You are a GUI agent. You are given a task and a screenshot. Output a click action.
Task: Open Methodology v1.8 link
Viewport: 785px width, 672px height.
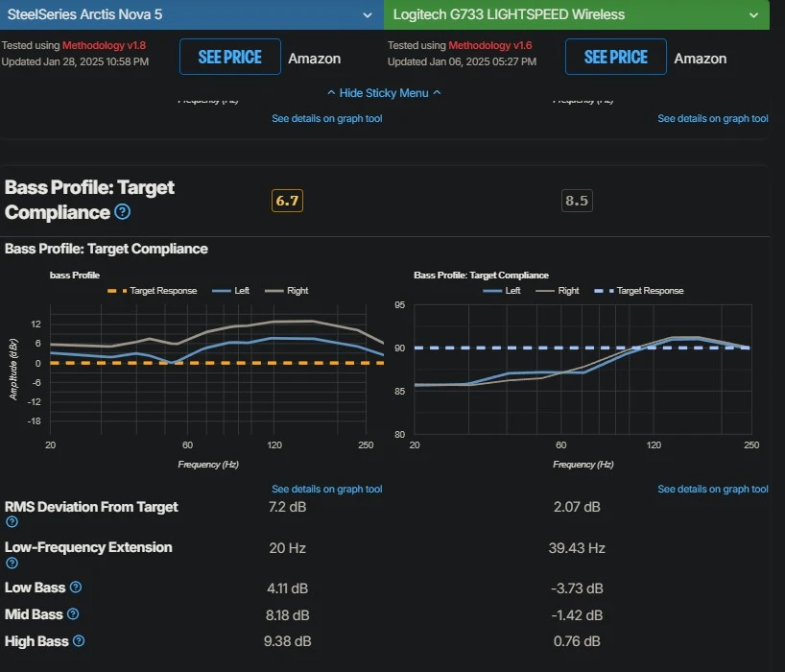(x=105, y=45)
